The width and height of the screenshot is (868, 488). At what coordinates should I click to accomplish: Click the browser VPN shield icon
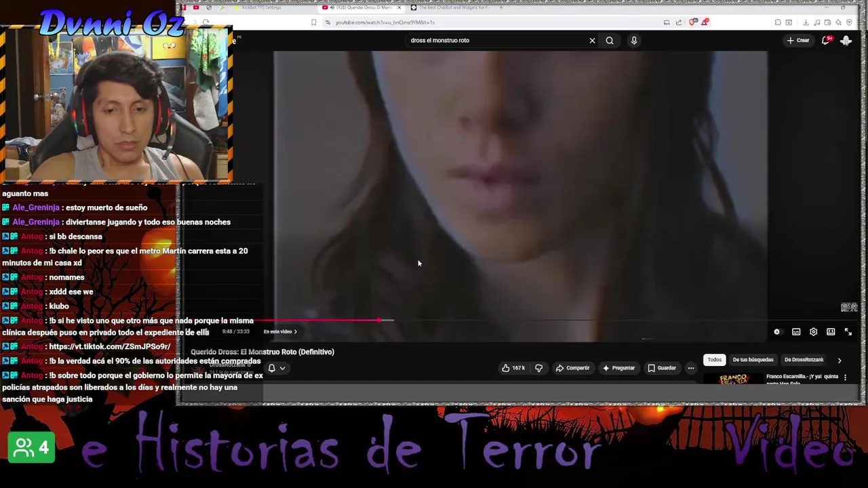click(849, 22)
